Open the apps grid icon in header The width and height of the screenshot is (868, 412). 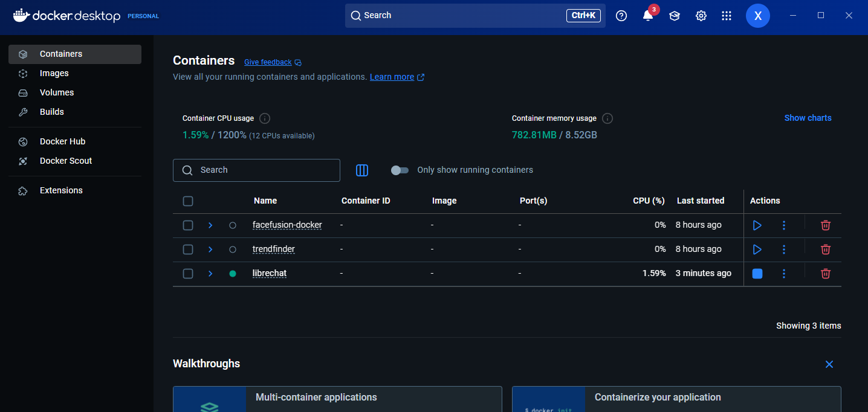(x=727, y=16)
